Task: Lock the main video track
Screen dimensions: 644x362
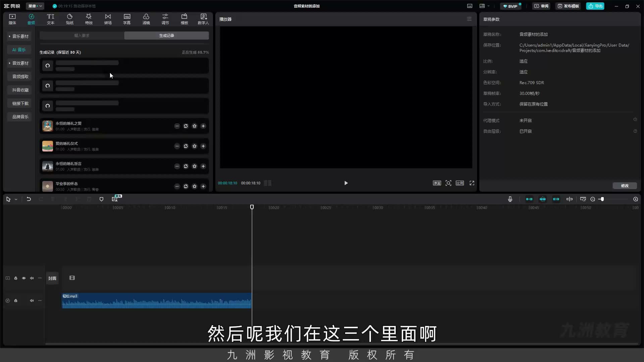Action: coord(16,278)
